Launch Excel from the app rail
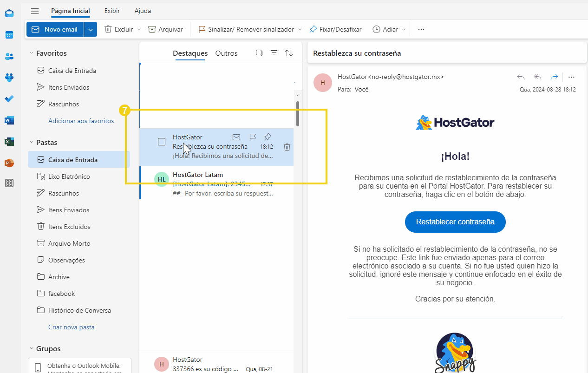 click(x=9, y=142)
